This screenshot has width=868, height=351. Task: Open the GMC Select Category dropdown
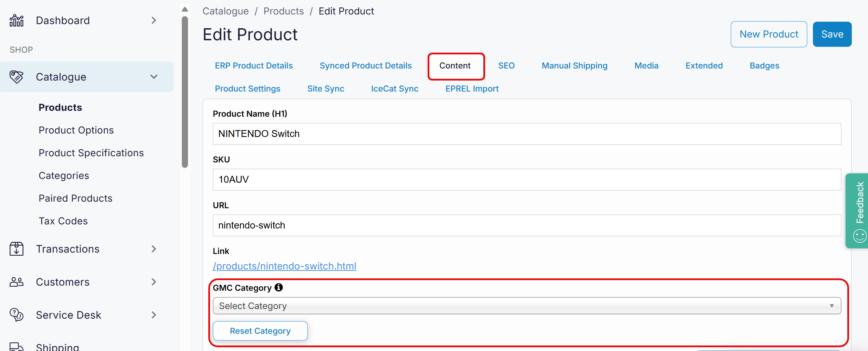(526, 306)
